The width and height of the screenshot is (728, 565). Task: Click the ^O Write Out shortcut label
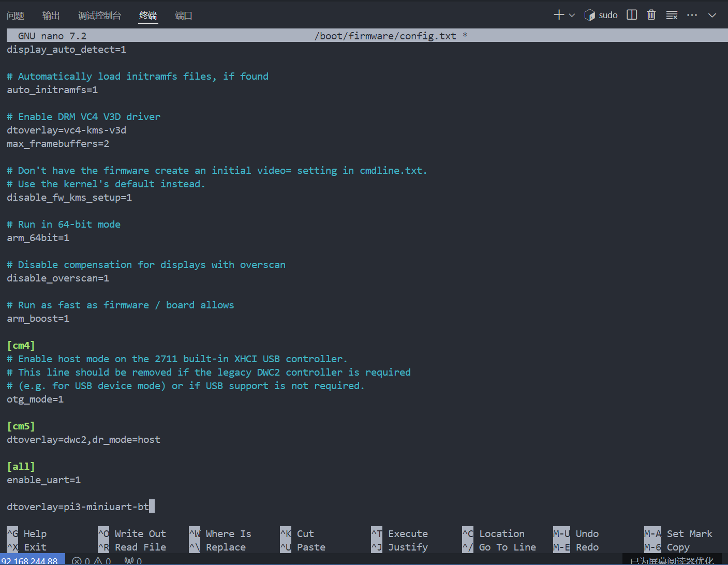click(132, 533)
